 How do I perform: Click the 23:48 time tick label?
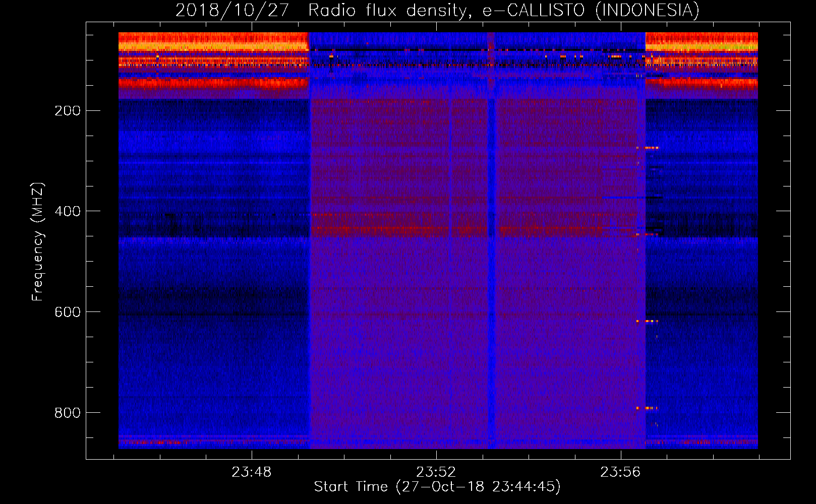pos(251,472)
